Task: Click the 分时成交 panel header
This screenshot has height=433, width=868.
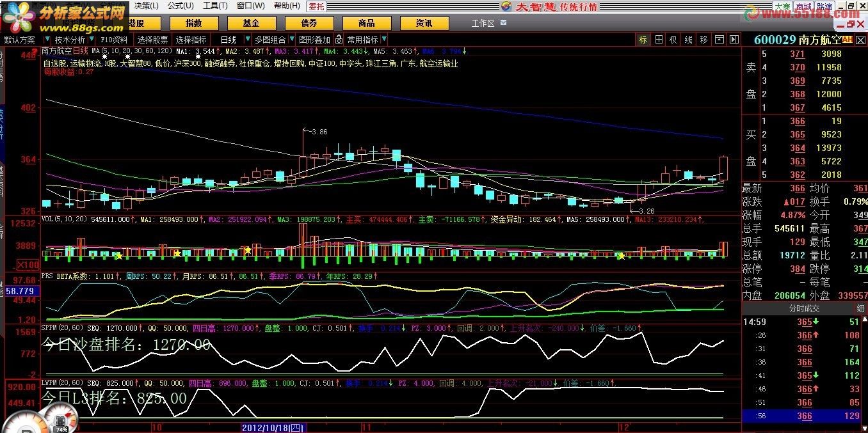Action: [803, 308]
